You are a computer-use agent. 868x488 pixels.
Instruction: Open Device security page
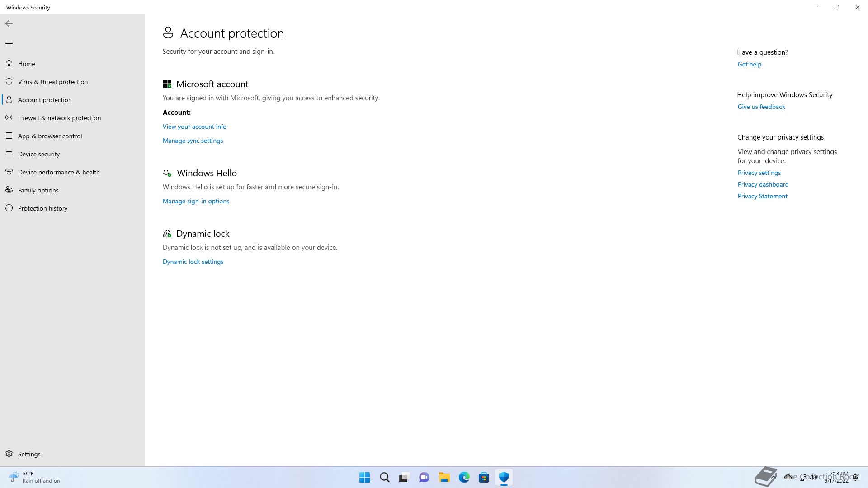click(72, 154)
